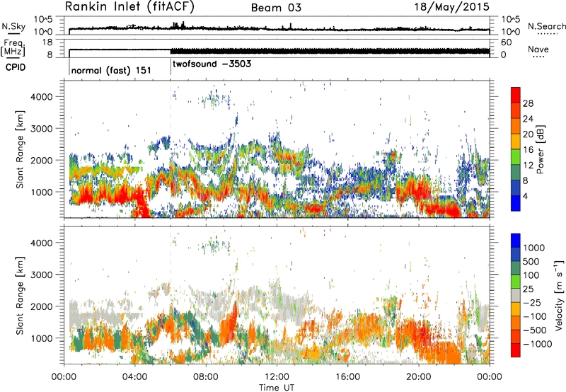Screen dimensions: 566x392
Task: Click the velocity colorbar value '1000'
Action: click(x=534, y=248)
